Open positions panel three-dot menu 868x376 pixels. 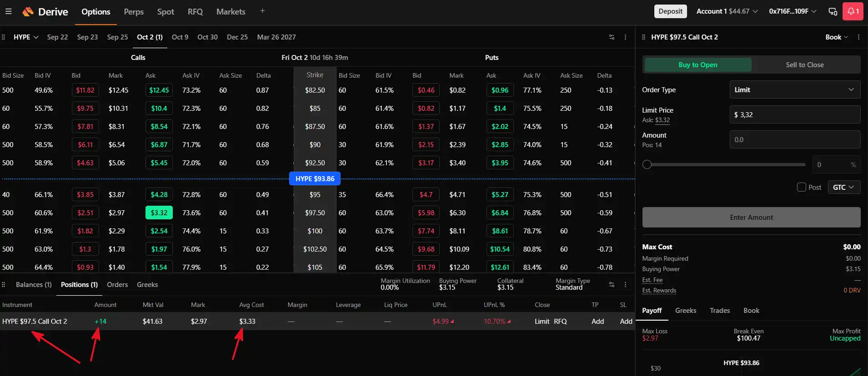[x=625, y=285]
